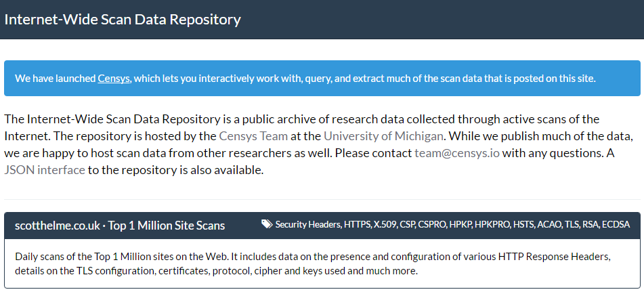Click the tags icon beside Security Headers
Screen dimensions: 644x296
[267, 224]
